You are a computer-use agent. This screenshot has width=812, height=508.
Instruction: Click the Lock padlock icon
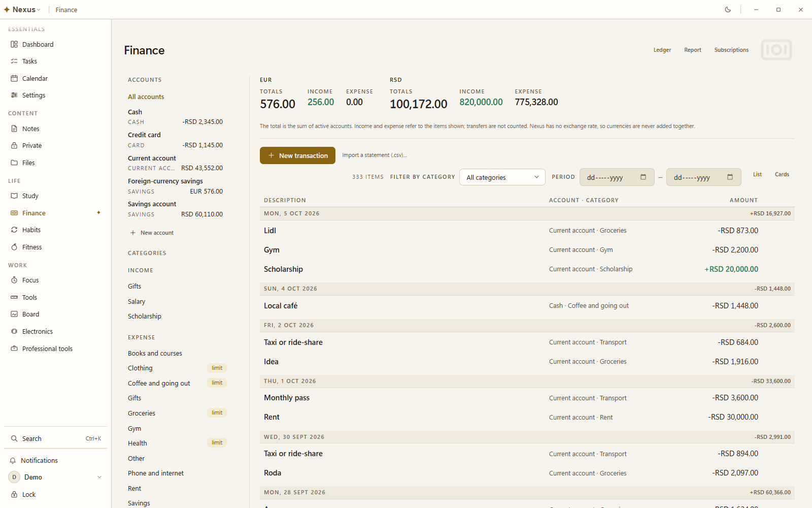tap(14, 494)
